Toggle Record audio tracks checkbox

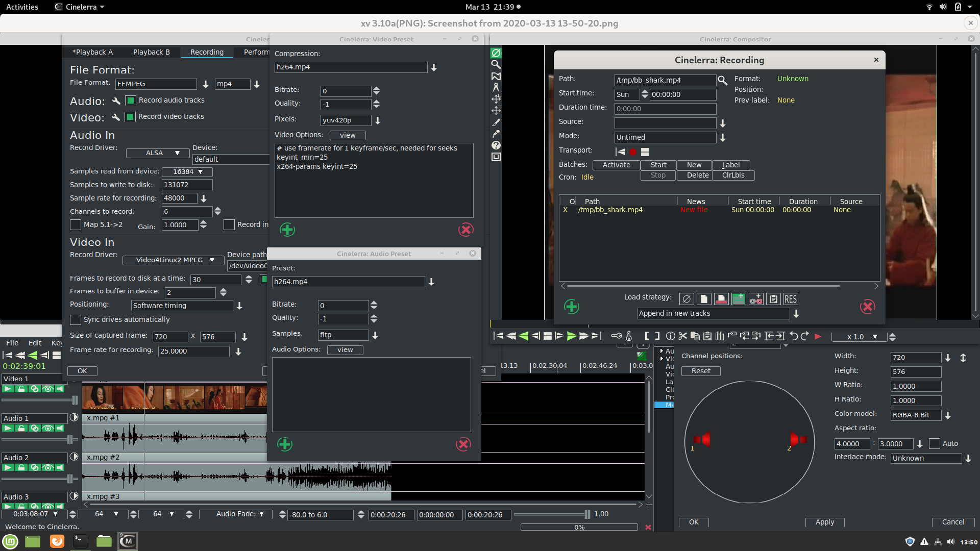tap(131, 101)
